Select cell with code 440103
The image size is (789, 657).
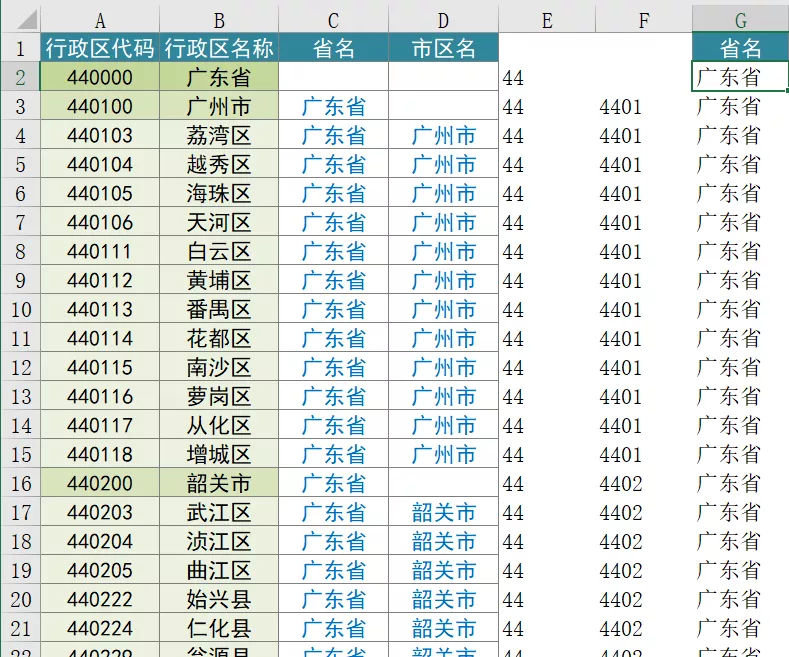tap(100, 135)
